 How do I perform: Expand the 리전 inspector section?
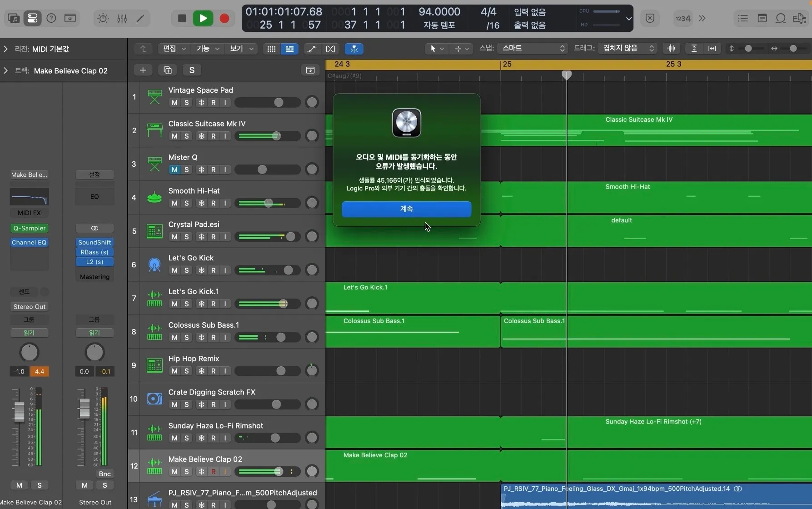[5, 49]
